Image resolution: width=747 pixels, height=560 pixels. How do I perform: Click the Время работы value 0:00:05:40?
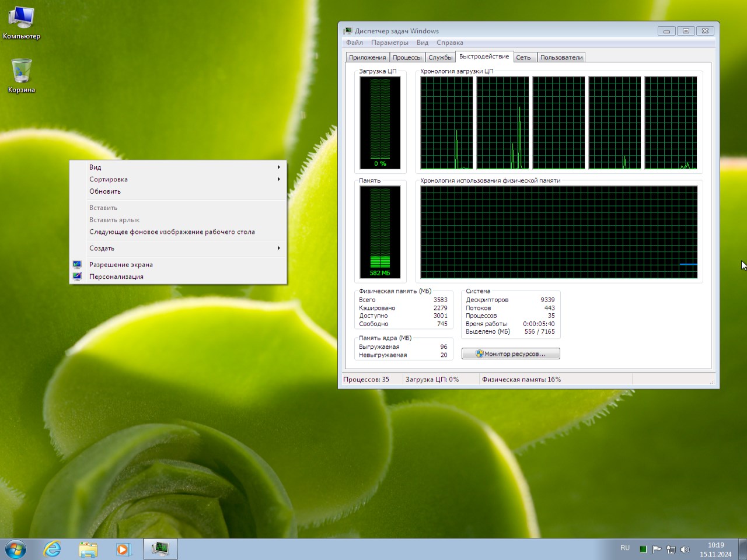point(539,324)
